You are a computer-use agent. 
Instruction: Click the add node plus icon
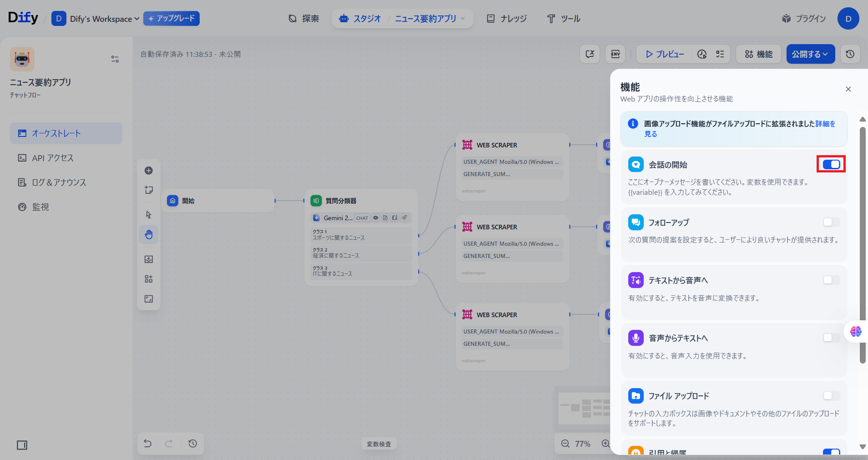149,171
